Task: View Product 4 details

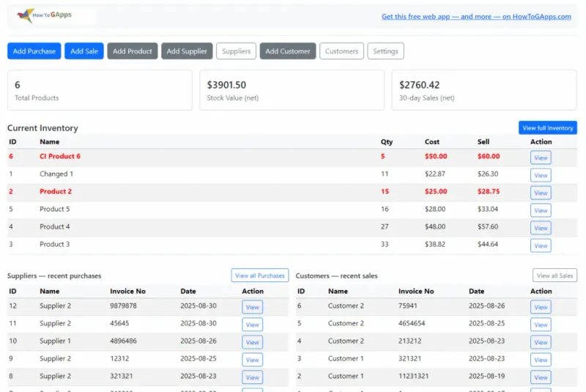Action: [x=541, y=228]
